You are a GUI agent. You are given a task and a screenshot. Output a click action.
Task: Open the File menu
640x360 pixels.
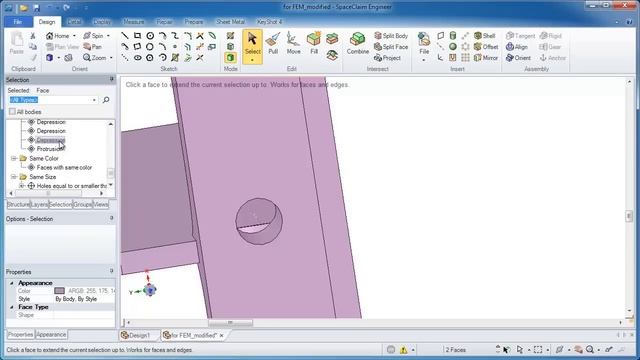[x=18, y=22]
